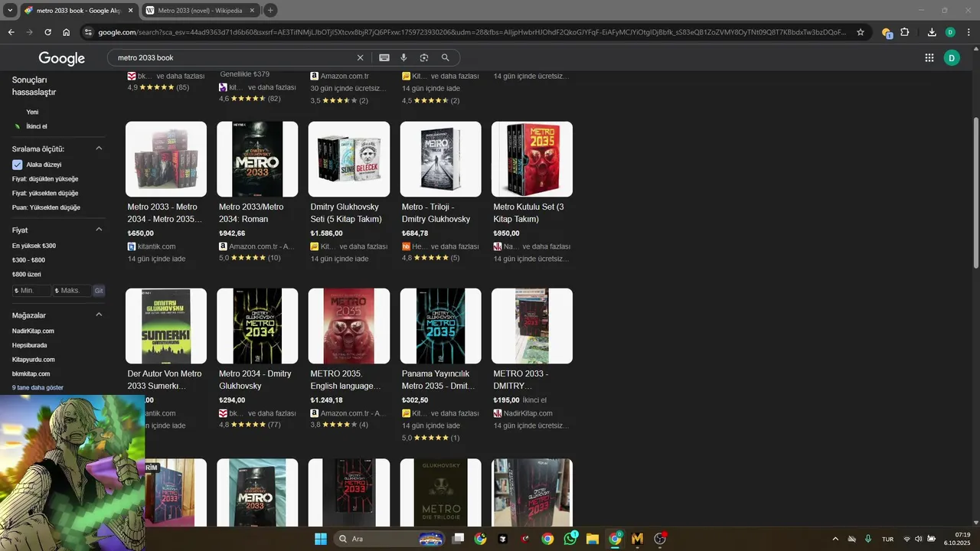This screenshot has height=551, width=980.
Task: Open Metro Kutulu Set red box thumbnail
Action: (x=532, y=158)
